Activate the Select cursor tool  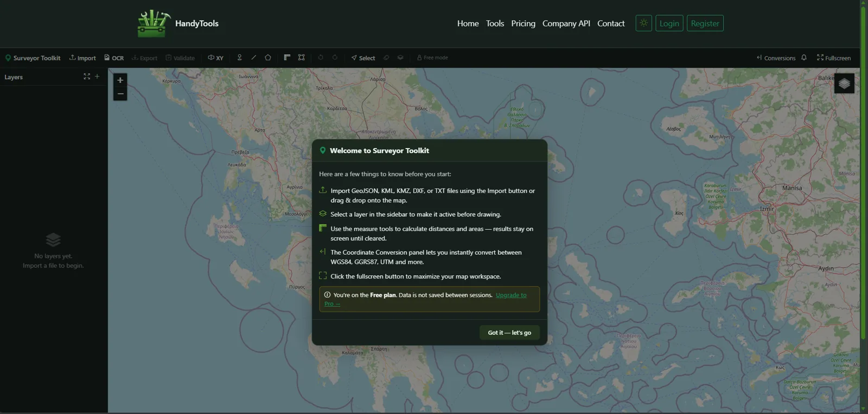click(x=363, y=58)
